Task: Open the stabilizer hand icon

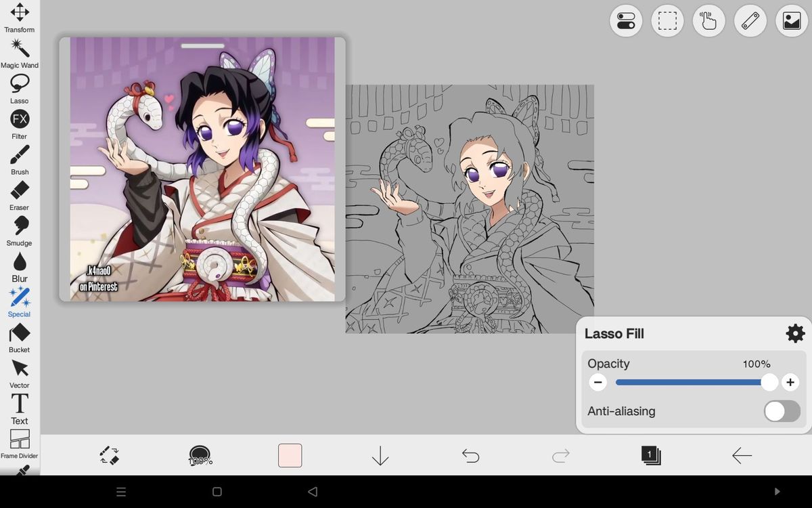Action: [708, 21]
